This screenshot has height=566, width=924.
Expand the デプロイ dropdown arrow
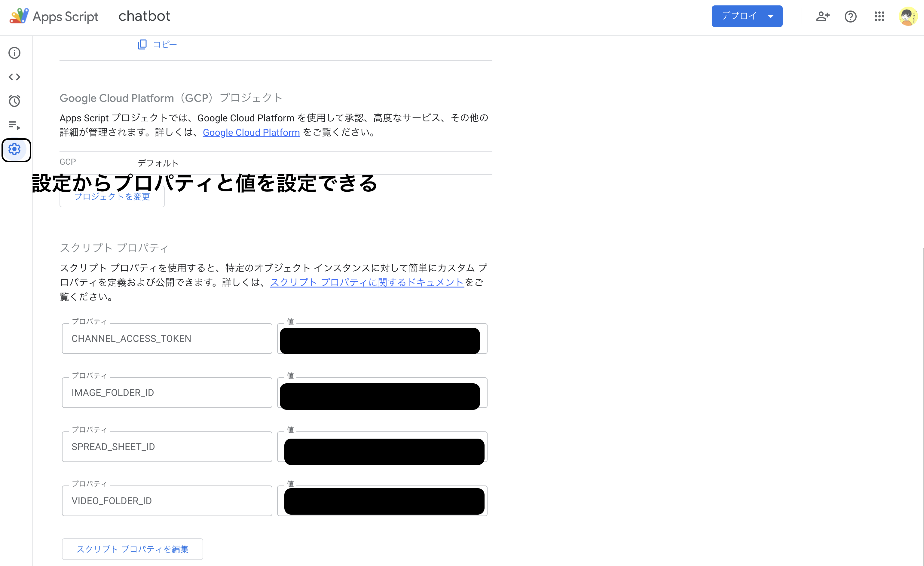click(x=771, y=17)
